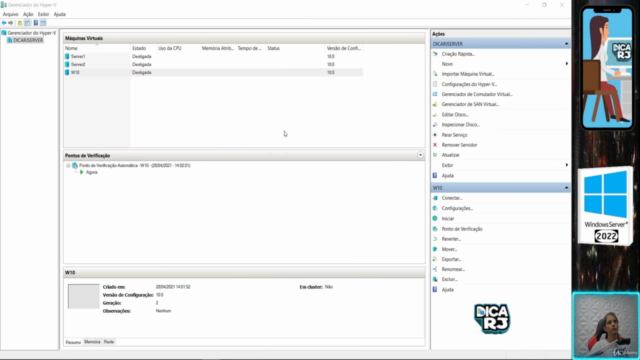Screen dimensions: 640x360
Task: Select the Agora checkpoint node
Action: click(x=91, y=172)
